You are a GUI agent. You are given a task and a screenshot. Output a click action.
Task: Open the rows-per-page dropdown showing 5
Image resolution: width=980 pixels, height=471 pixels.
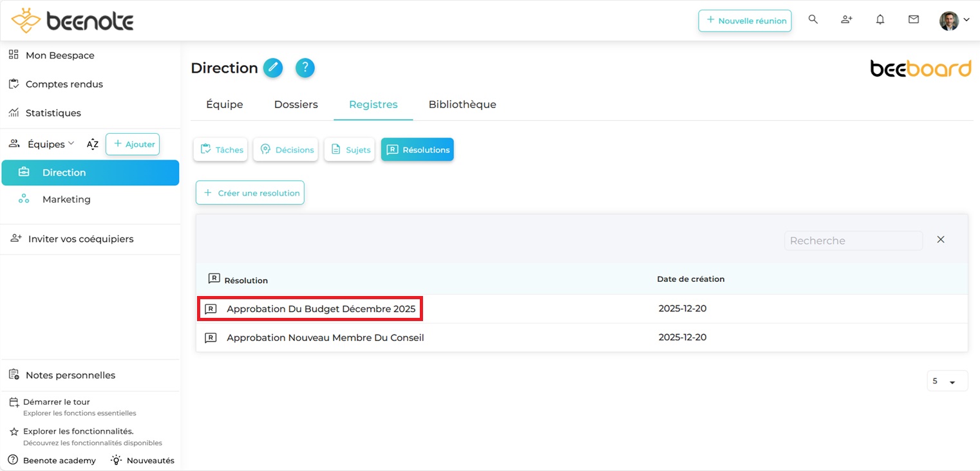pos(947,382)
